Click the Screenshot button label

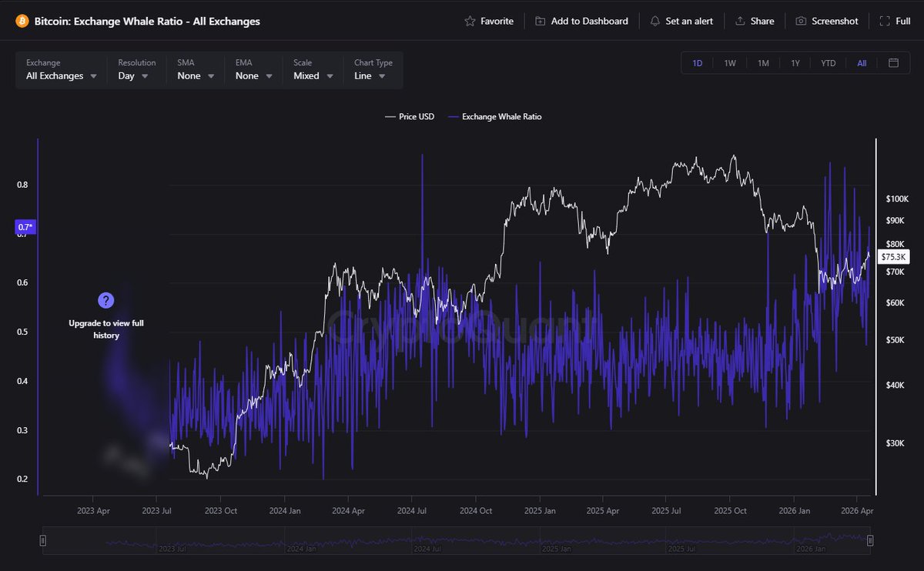coord(835,22)
